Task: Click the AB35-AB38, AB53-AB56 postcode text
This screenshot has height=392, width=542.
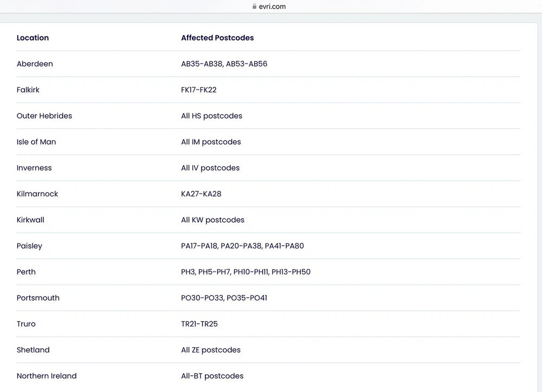Action: pyautogui.click(x=224, y=64)
